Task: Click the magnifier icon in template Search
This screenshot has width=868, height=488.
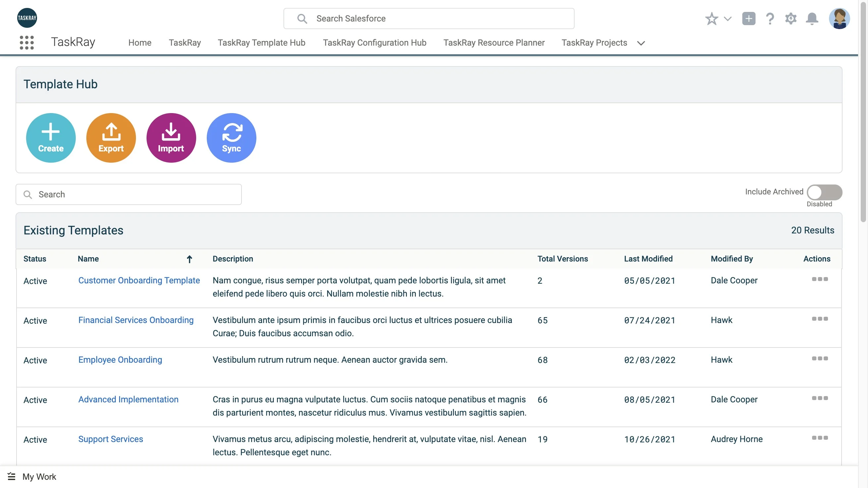Action: (x=28, y=195)
